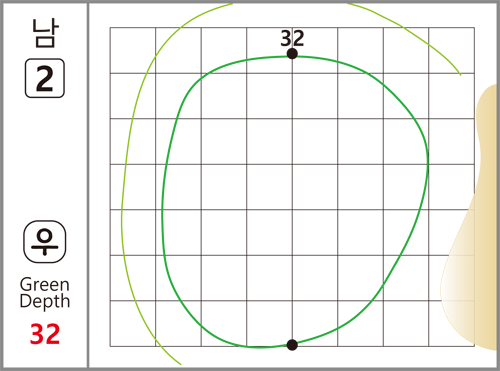This screenshot has width=500, height=371.
Task: Click the top-left grid cell
Action: coord(133,50)
